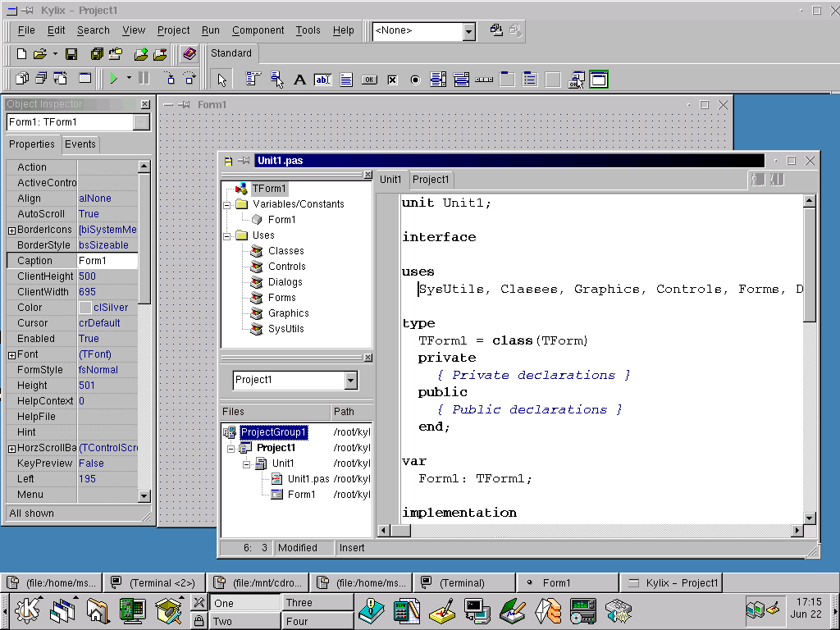Activate the Kylix – Project1 taskbar button
Screen dimensions: 840x630
pos(672,583)
